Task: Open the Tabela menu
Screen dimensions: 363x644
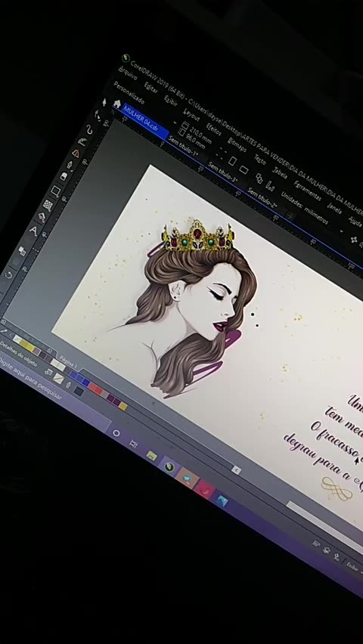Action: click(280, 172)
